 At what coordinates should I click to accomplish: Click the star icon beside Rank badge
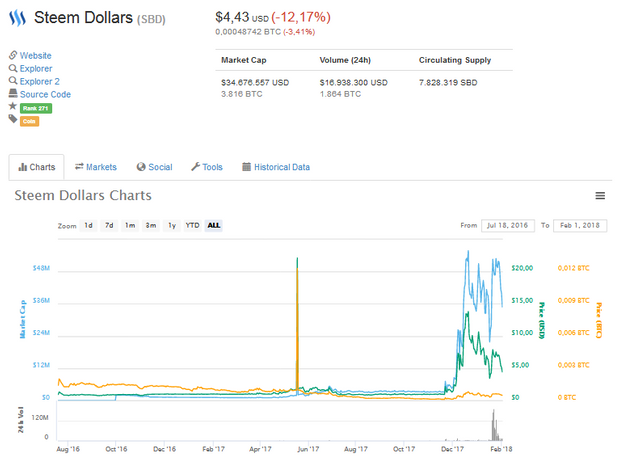(13, 106)
